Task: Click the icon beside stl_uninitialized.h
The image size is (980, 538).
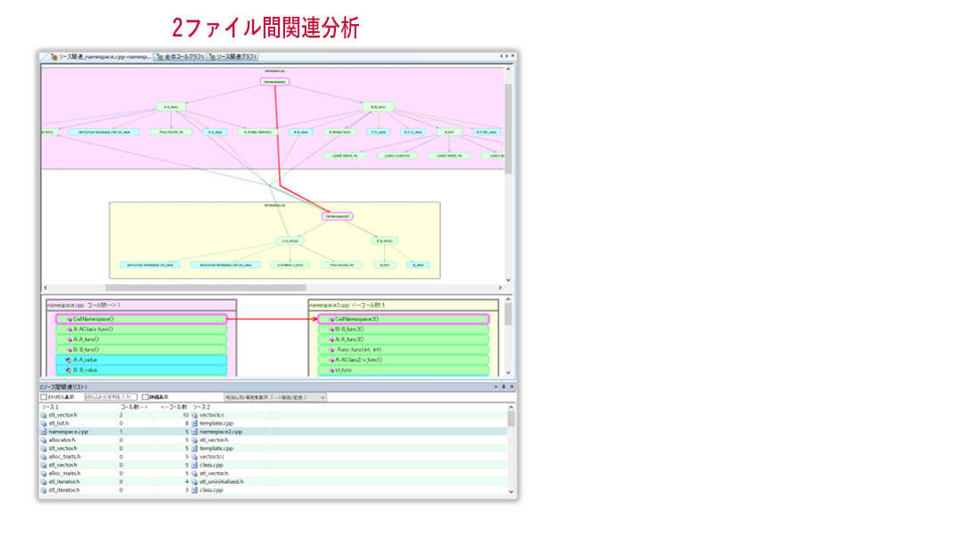Action: 195,482
